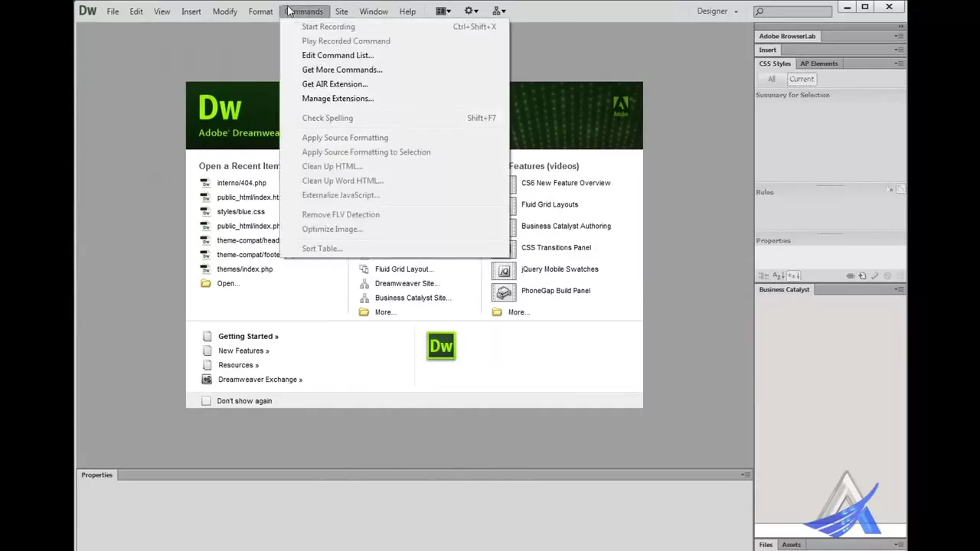Show cascade of rules icon in Rules pane

pos(900,189)
